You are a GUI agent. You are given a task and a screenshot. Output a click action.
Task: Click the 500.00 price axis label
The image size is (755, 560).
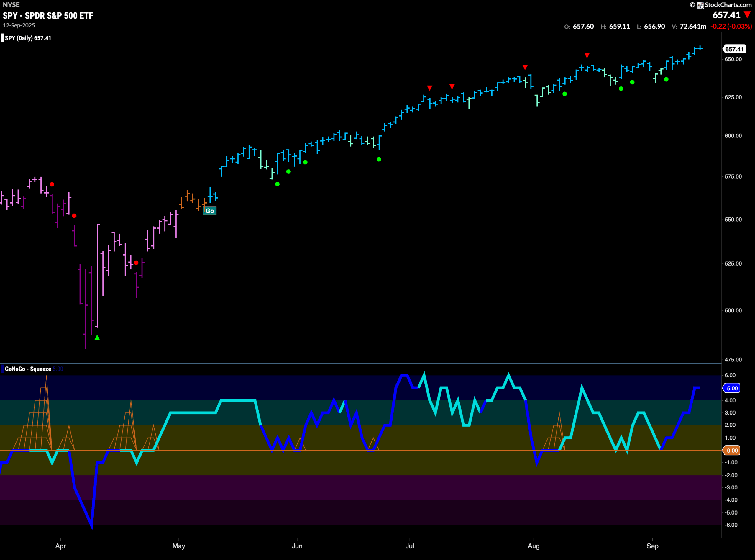733,310
